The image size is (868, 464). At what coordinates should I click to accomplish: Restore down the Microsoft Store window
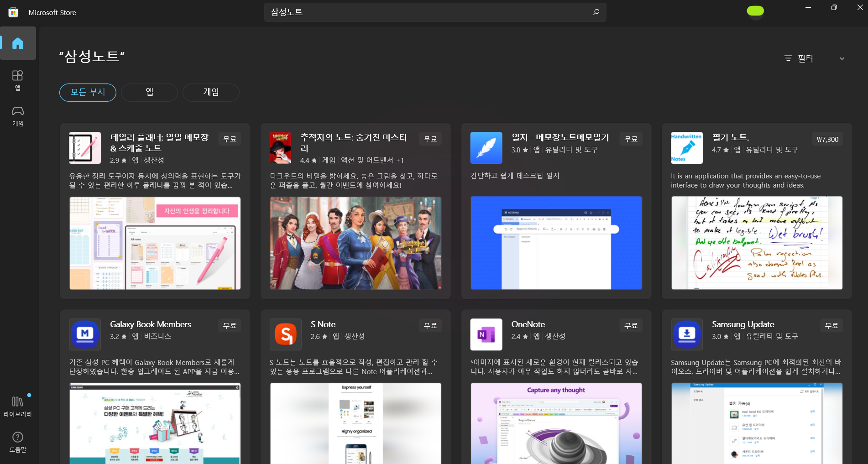tap(834, 7)
